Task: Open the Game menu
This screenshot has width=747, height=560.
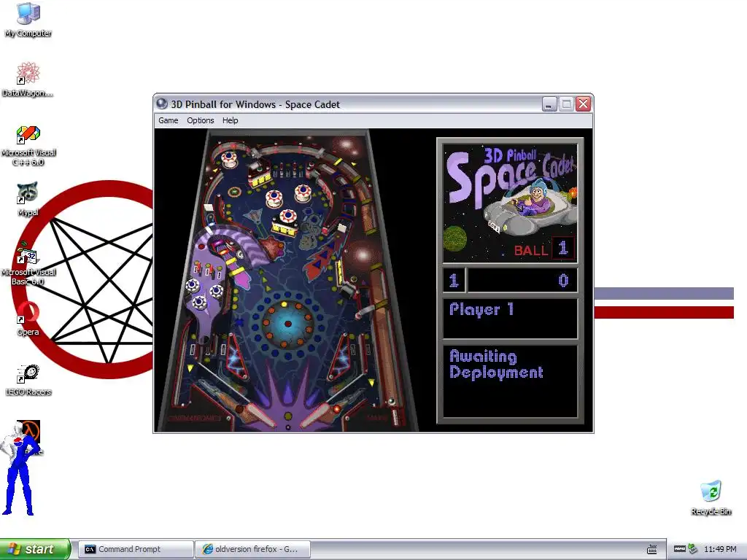Action: tap(169, 120)
